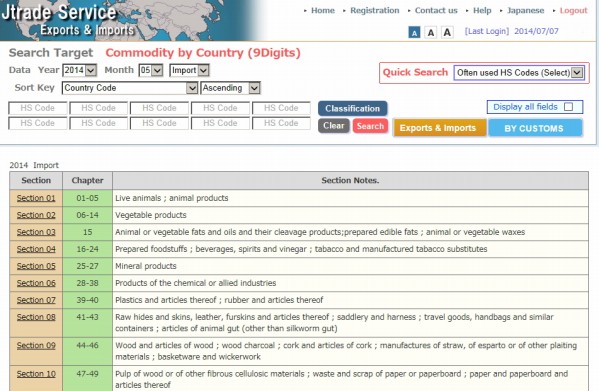Viewport: 599px width, 391px height.
Task: Open the Registration menu link
Action: (374, 11)
